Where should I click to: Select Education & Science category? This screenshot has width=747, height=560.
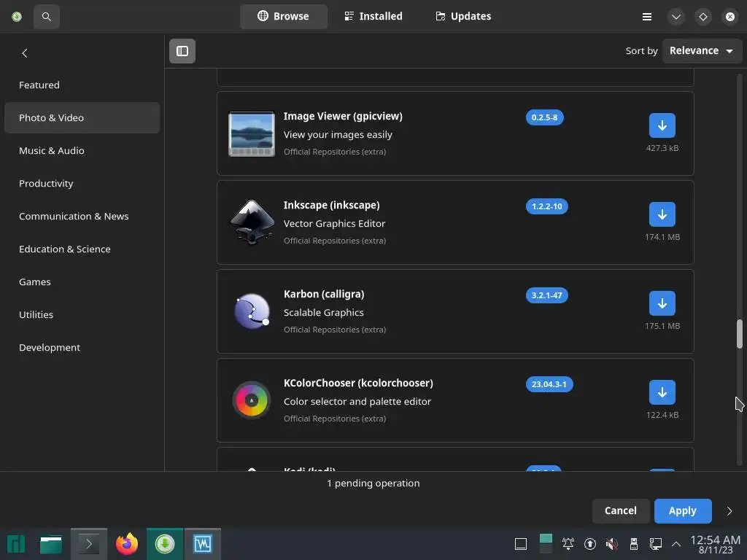tap(82, 249)
